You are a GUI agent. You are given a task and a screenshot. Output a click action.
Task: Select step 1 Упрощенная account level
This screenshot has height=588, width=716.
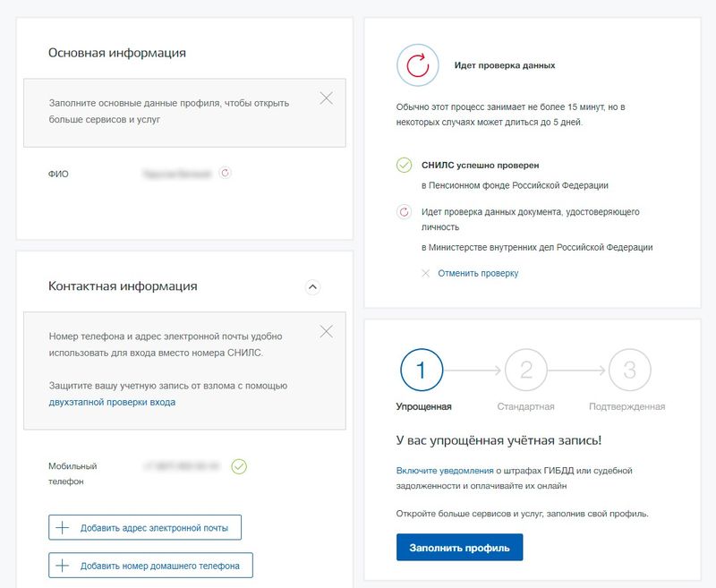click(422, 368)
